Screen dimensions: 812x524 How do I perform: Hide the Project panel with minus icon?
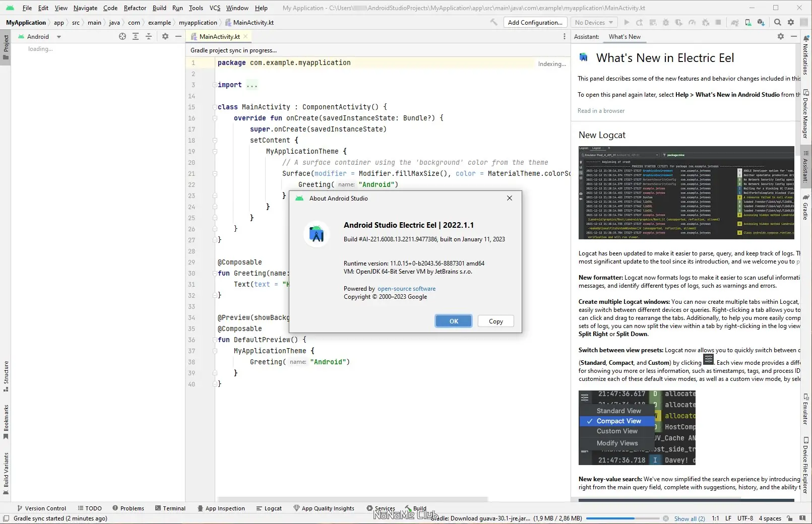point(178,36)
